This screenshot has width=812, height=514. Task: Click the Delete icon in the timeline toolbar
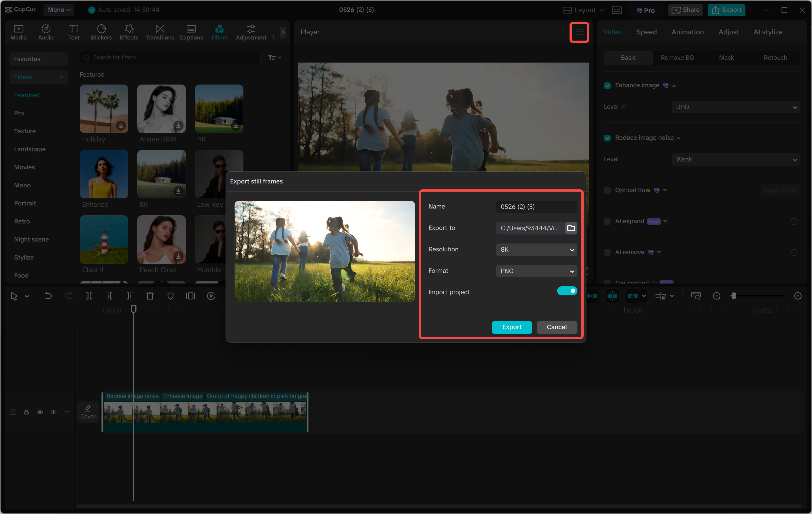150,296
